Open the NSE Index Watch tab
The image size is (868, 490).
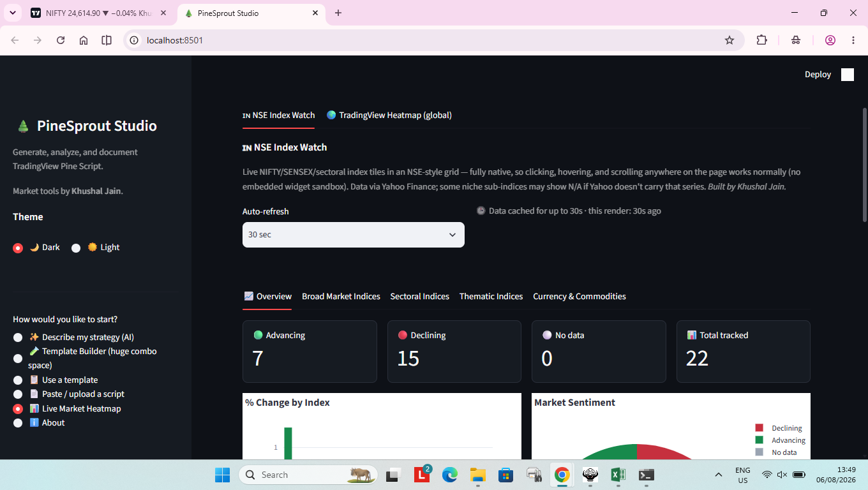coord(279,115)
